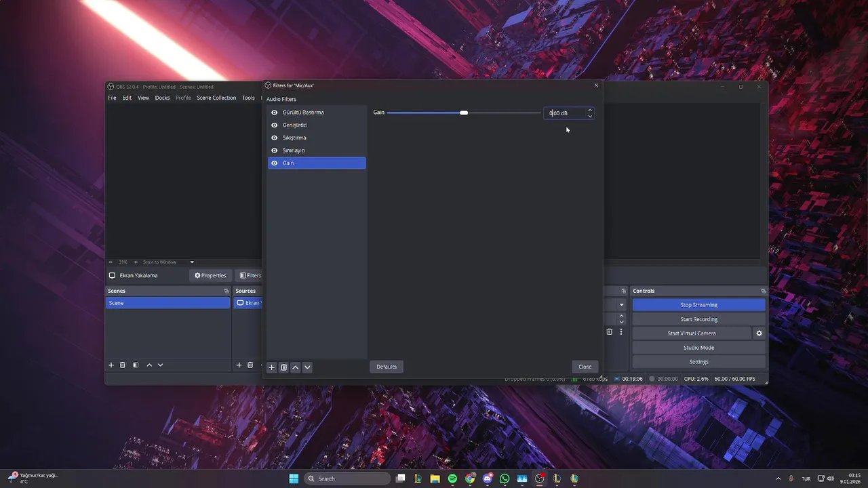This screenshot has height=488, width=868.
Task: Move selected filter up in Filters dialog
Action: [x=295, y=367]
